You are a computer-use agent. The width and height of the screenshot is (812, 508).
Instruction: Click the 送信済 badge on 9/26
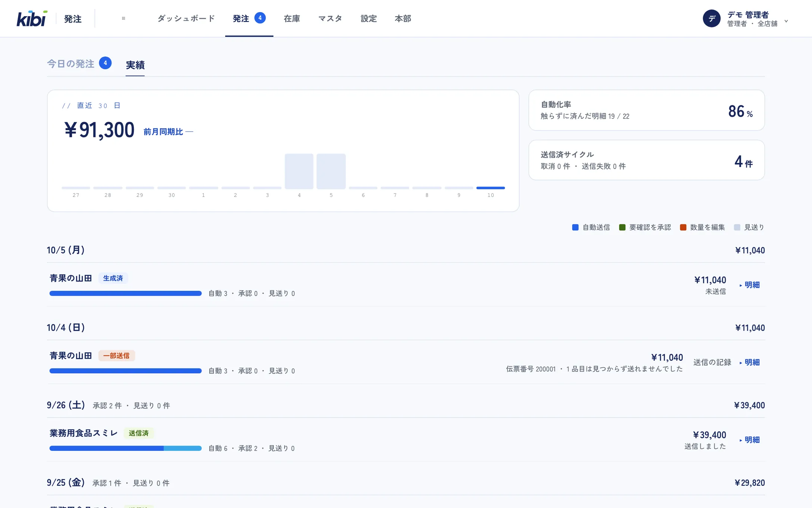[x=139, y=433]
